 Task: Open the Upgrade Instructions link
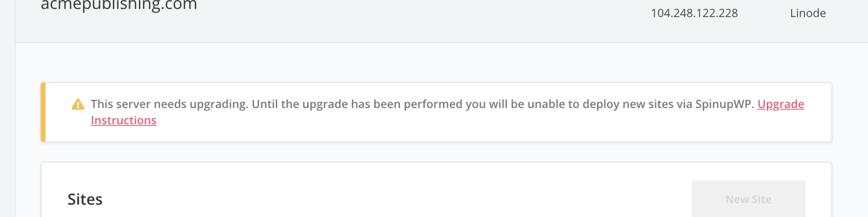pyautogui.click(x=780, y=104)
